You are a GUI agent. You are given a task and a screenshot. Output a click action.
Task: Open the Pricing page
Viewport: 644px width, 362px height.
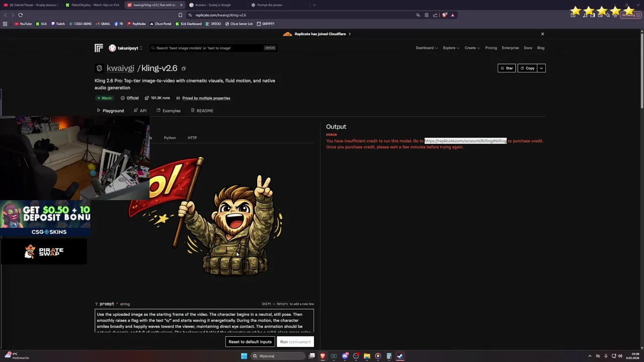point(491,48)
